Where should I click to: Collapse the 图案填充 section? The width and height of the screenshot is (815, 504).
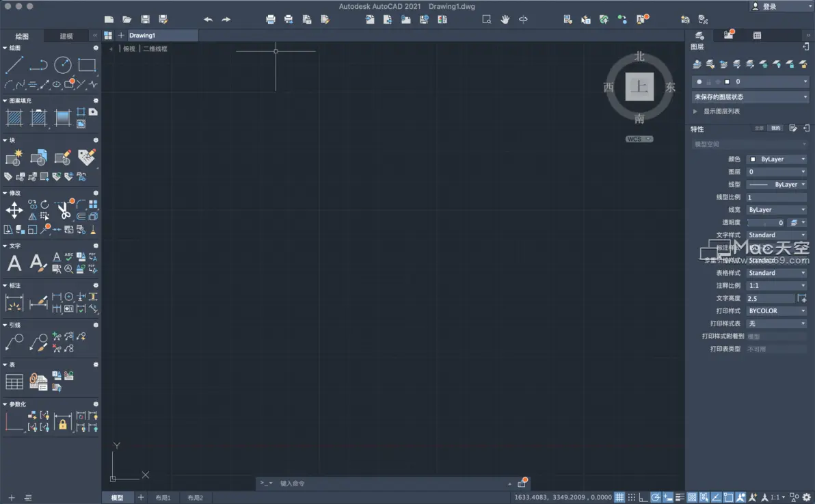point(5,101)
